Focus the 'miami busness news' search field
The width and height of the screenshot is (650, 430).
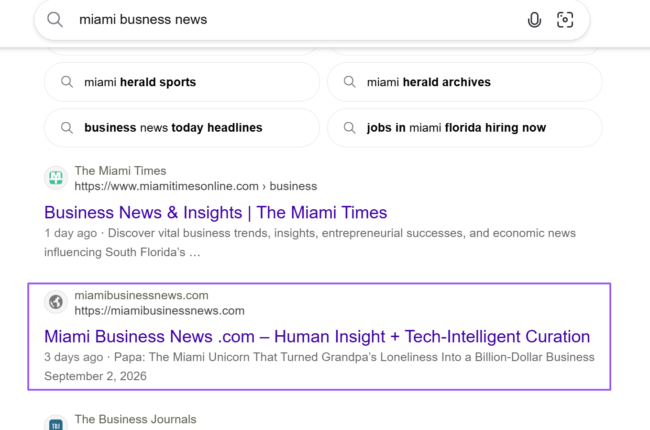(x=290, y=19)
